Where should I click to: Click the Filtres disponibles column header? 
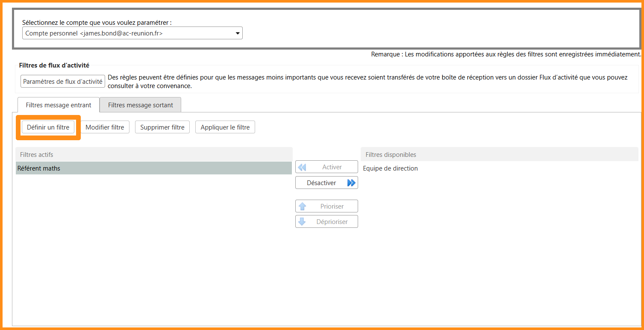point(499,155)
